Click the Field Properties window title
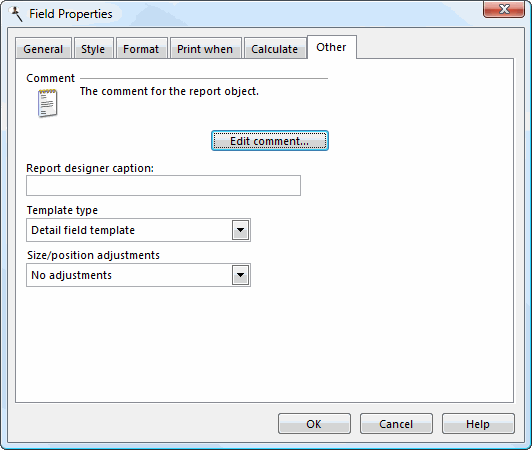Viewport: 532px width, 450px height. point(71,14)
